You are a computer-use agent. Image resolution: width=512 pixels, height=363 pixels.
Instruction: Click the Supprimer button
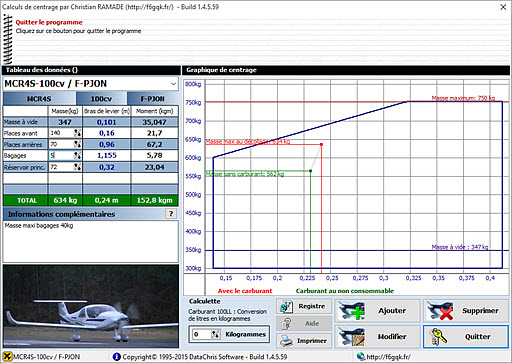click(x=466, y=311)
